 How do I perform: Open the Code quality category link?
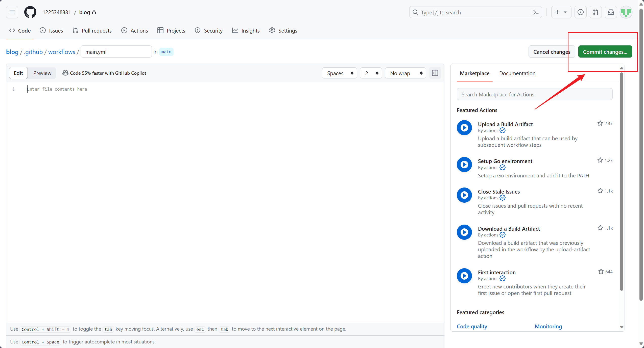coord(472,326)
